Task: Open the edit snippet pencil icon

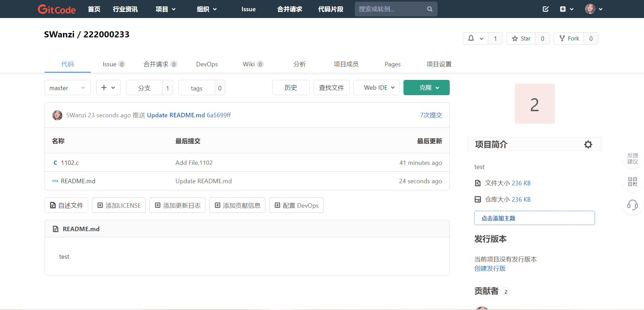Action: 545,9
